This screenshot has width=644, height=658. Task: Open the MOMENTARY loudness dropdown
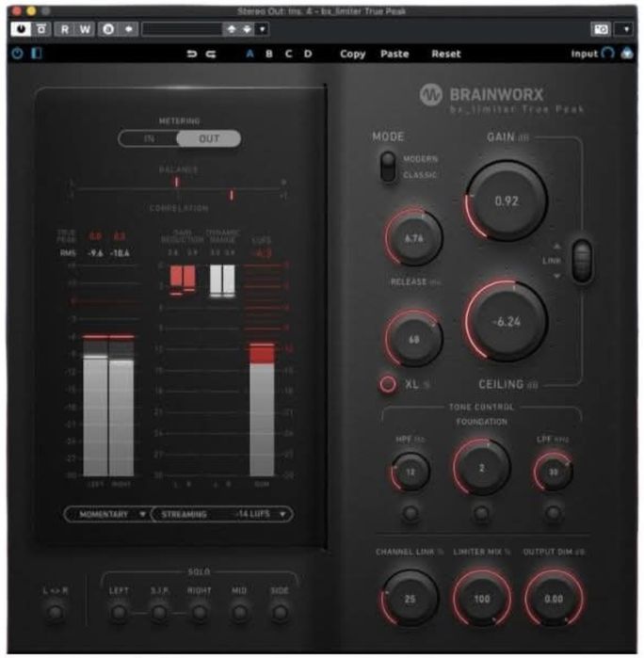pyautogui.click(x=107, y=514)
